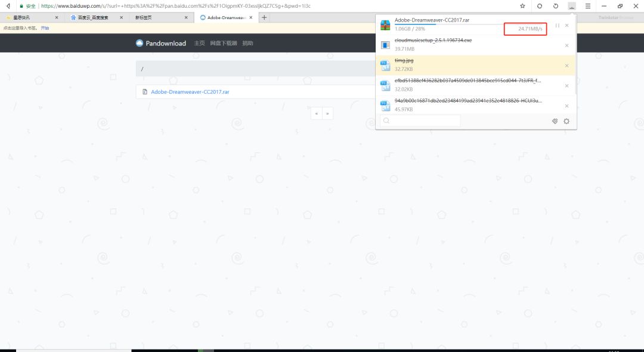Open download manager settings gear
This screenshot has height=352, width=644.
[566, 121]
